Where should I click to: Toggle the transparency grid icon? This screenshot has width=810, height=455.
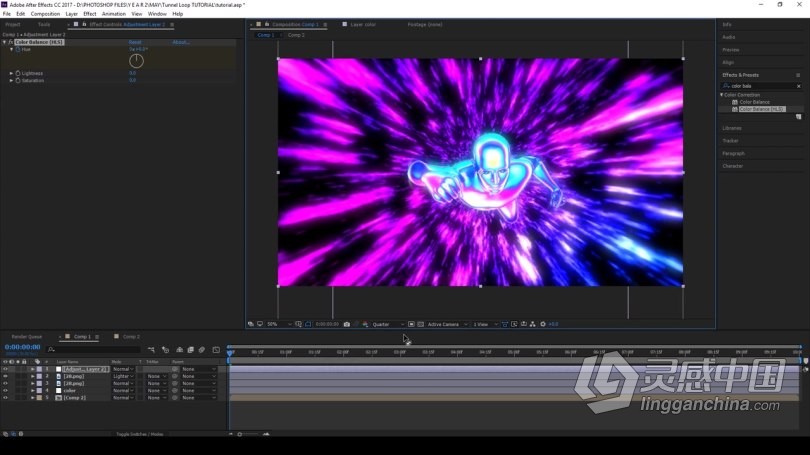point(420,324)
